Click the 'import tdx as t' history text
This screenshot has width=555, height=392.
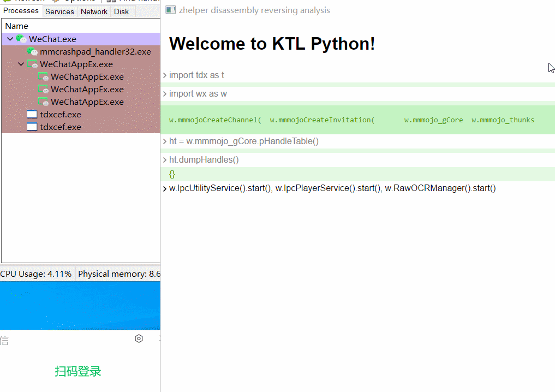pos(196,75)
